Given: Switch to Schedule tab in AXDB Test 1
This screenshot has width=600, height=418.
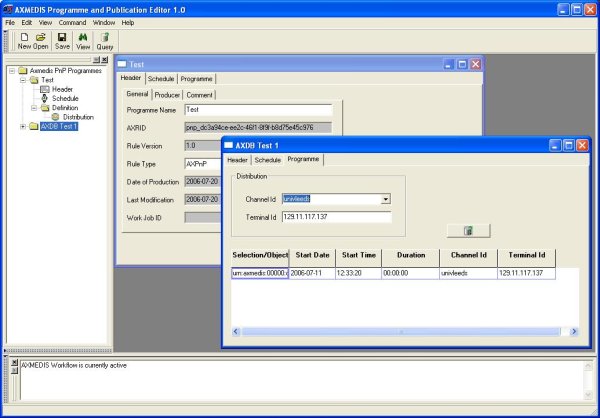Looking at the screenshot, I should point(267,160).
